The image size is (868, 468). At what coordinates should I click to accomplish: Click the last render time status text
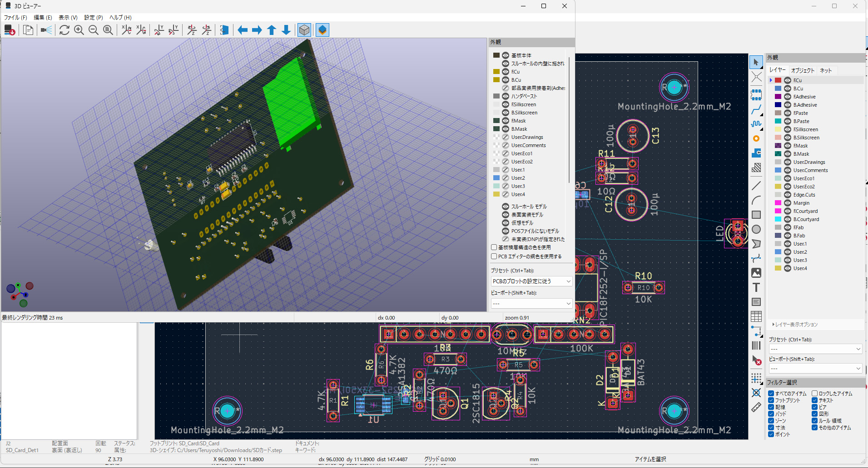point(32,318)
